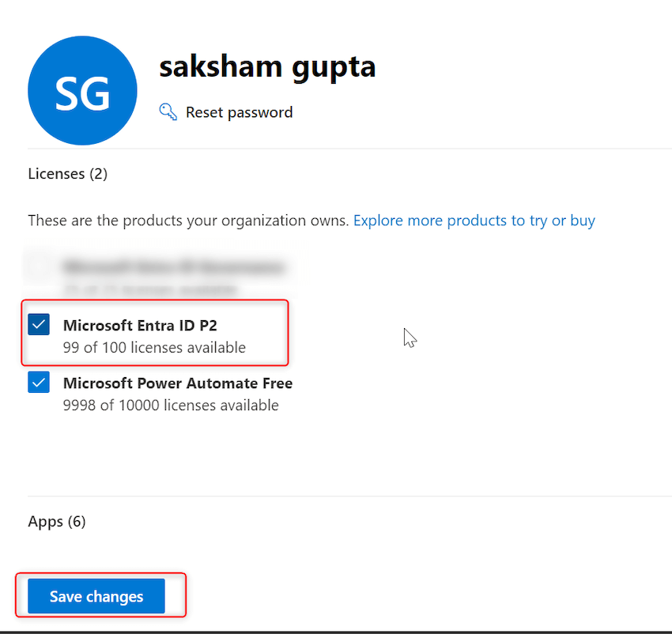Screen dimensions: 672x634
Task: Click the 99 of 100 licenses available text
Action: pyautogui.click(x=154, y=348)
